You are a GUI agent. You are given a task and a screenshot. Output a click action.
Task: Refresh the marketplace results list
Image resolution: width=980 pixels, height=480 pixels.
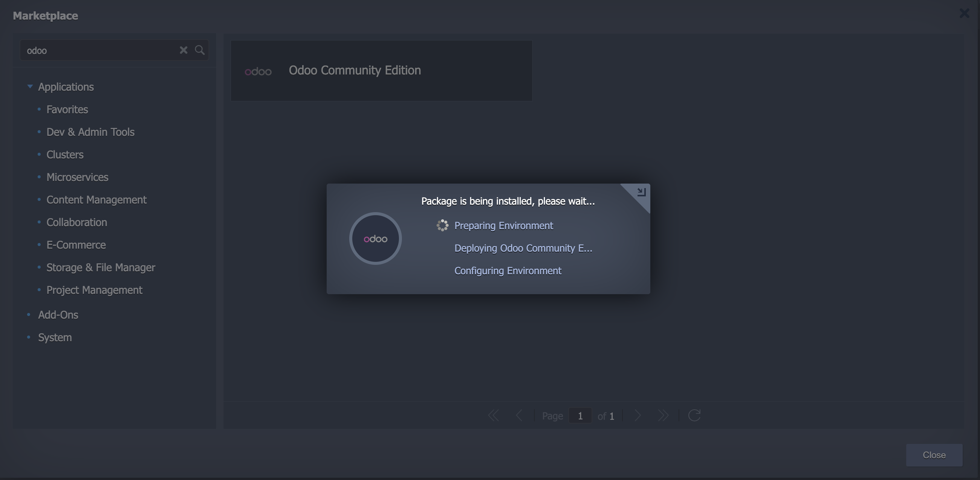(694, 415)
